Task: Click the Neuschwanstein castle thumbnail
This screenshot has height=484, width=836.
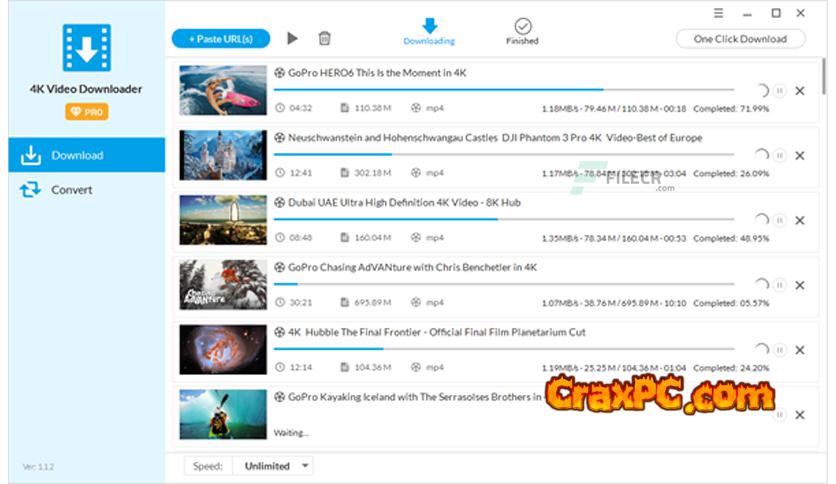Action: click(223, 155)
